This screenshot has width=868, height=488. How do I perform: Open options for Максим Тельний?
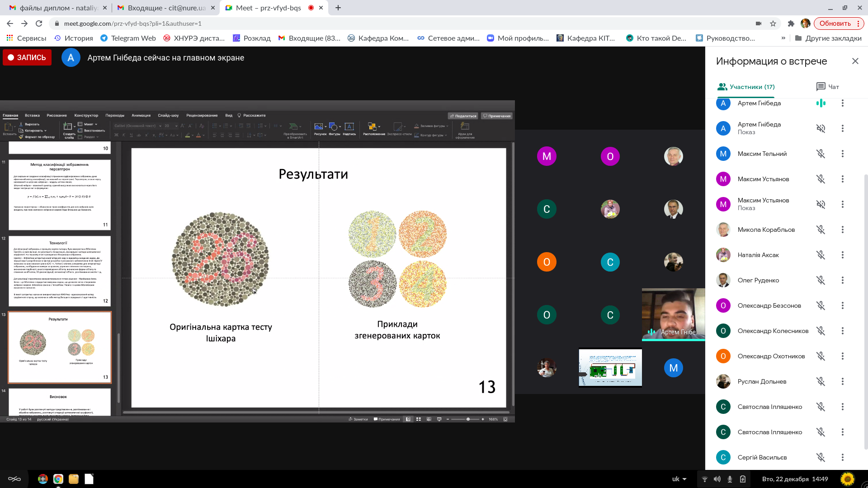point(842,154)
